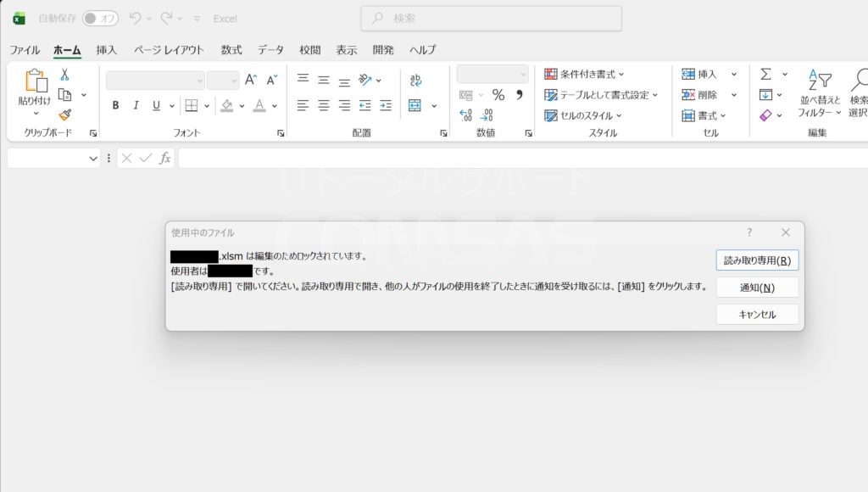The height and width of the screenshot is (492, 868).
Task: Click the Notify (通知) button
Action: pos(757,288)
